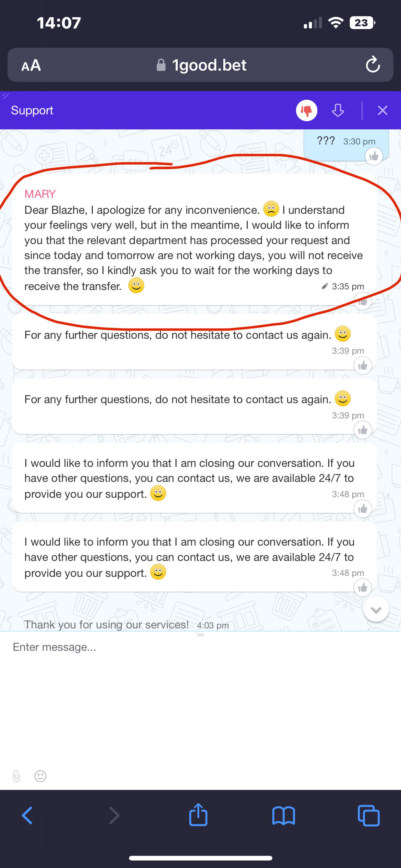Tap the thumbs-down rating icon in Support header

coord(306,111)
